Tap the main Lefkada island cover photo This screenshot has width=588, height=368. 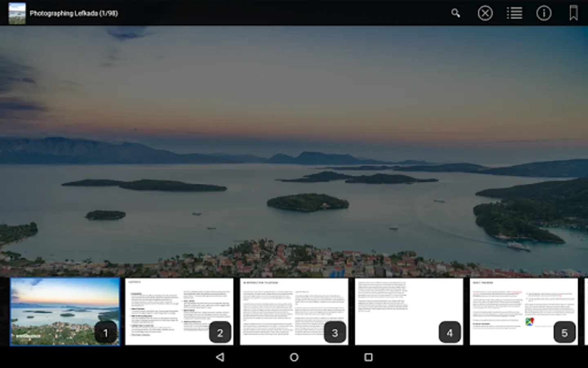click(294, 151)
